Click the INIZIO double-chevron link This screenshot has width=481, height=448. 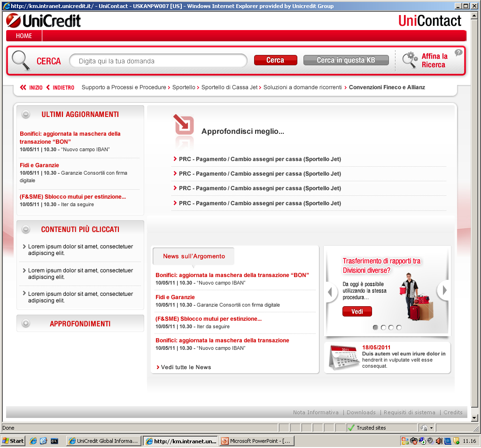click(31, 87)
